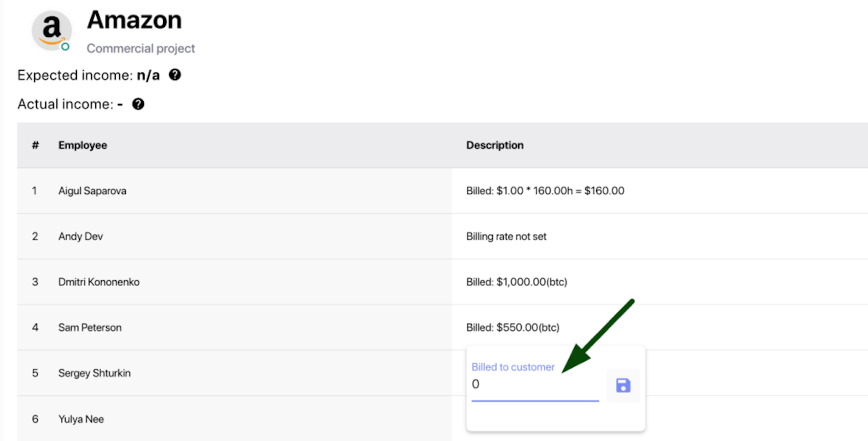The image size is (868, 441).
Task: Click the Employee column header
Action: 83,145
